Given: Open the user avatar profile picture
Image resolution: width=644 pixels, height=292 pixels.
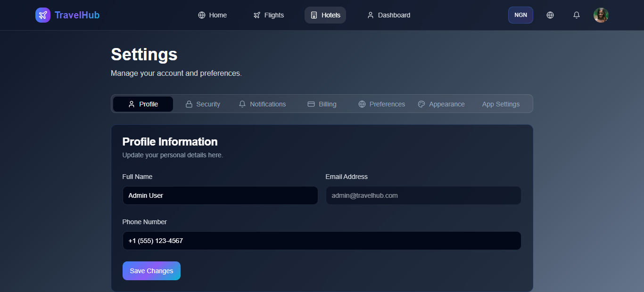Looking at the screenshot, I should 601,15.
